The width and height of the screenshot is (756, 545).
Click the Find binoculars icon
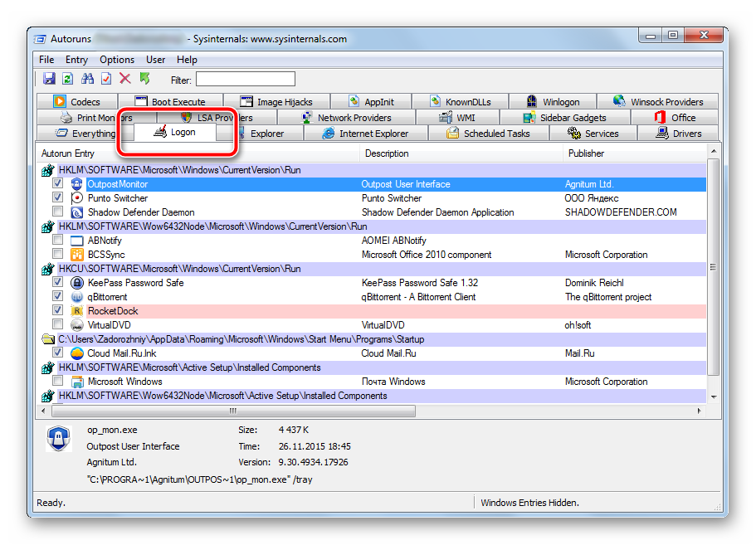point(87,79)
